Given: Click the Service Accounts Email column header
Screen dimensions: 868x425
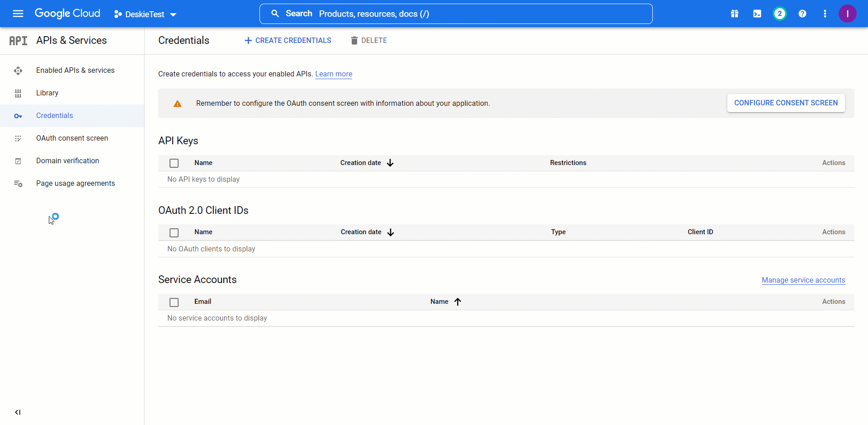Looking at the screenshot, I should (x=203, y=302).
